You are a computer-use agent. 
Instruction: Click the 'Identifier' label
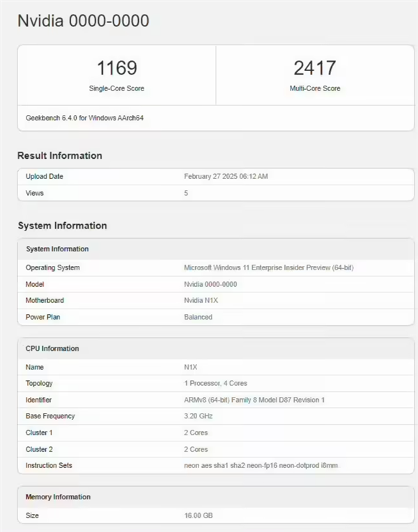(x=39, y=400)
